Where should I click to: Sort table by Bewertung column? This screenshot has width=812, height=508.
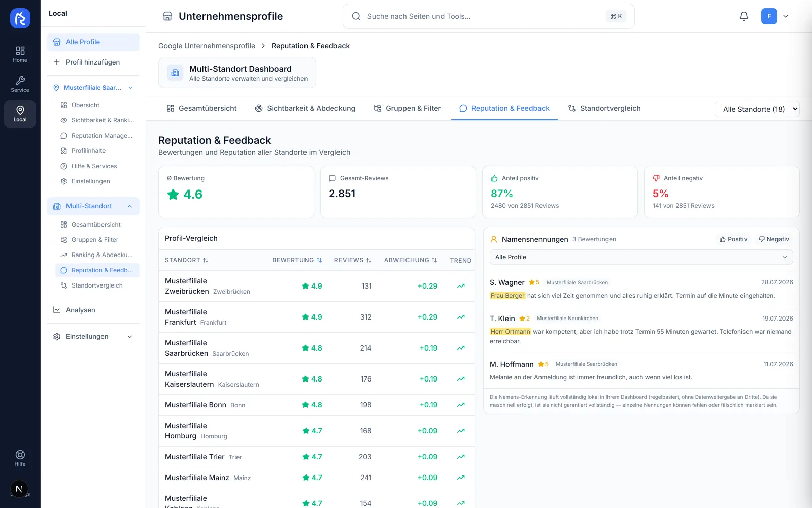pos(297,260)
